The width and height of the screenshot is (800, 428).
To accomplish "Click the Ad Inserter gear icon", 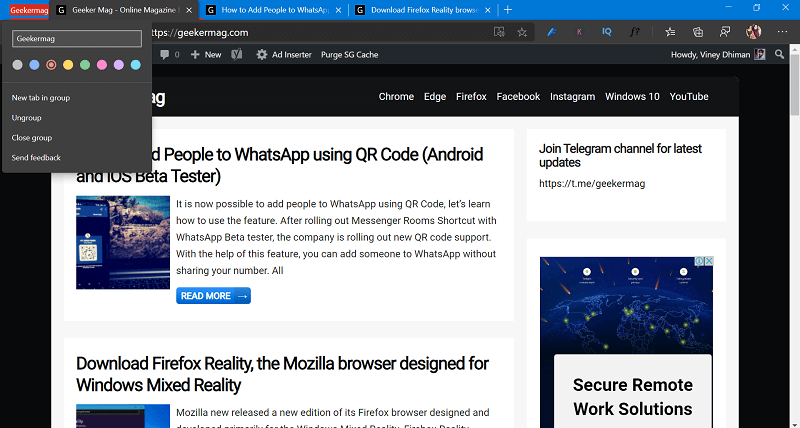I will (262, 55).
